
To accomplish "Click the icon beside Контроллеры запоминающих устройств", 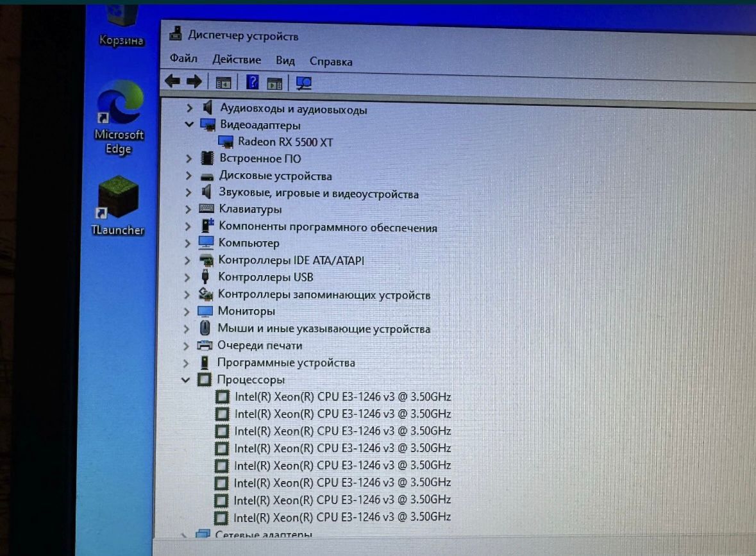I will click(206, 294).
